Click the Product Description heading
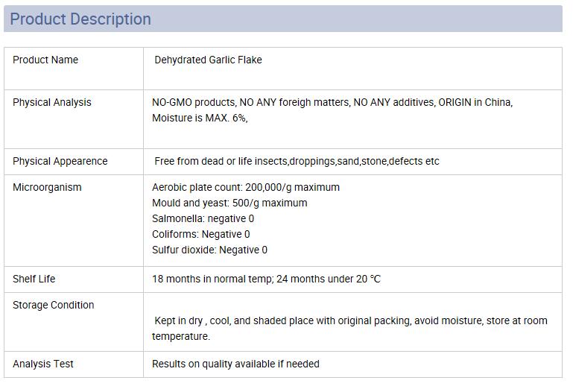This screenshot has height=392, width=573. click(x=80, y=19)
